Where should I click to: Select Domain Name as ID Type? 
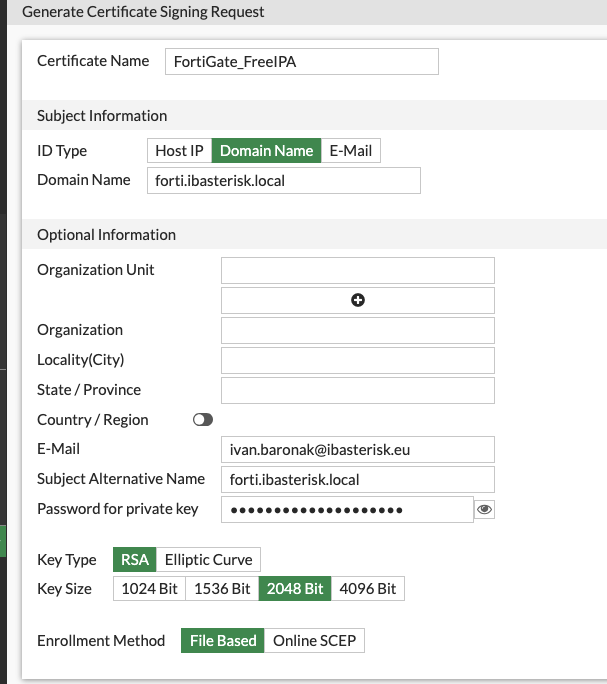pos(267,150)
